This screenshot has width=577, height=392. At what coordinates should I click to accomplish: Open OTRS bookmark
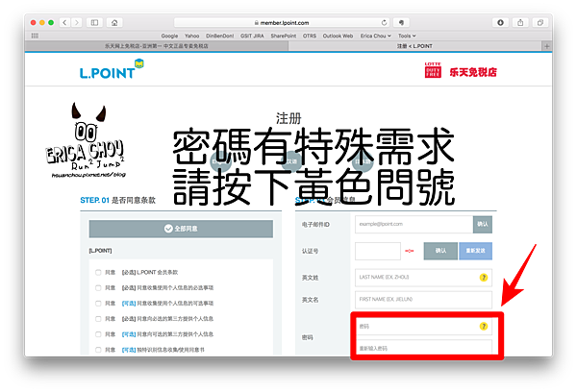coord(310,36)
